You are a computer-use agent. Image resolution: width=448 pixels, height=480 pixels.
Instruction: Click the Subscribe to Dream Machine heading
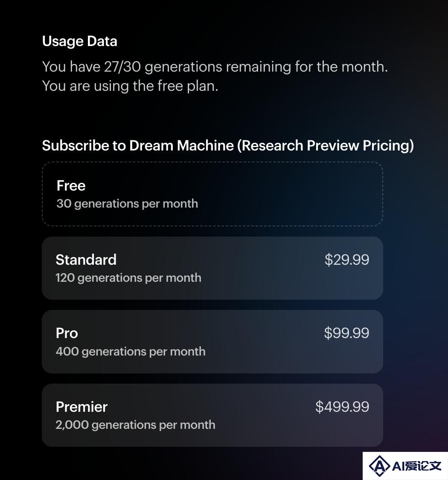pyautogui.click(x=228, y=145)
